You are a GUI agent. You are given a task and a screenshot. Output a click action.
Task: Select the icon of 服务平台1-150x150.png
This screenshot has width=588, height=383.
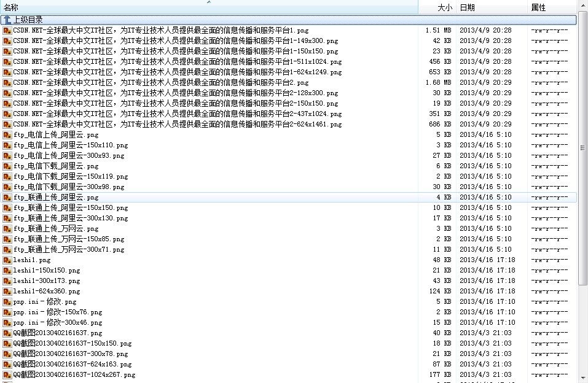(x=7, y=52)
